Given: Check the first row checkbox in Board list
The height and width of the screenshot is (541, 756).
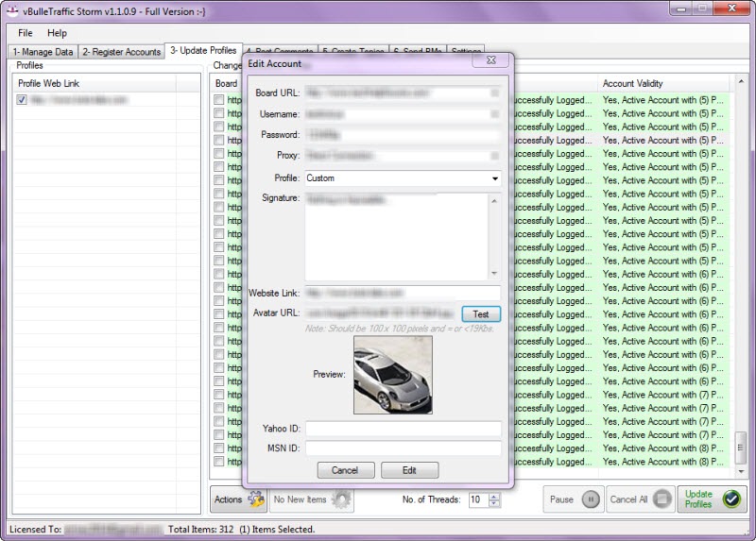Looking at the screenshot, I should 218,99.
